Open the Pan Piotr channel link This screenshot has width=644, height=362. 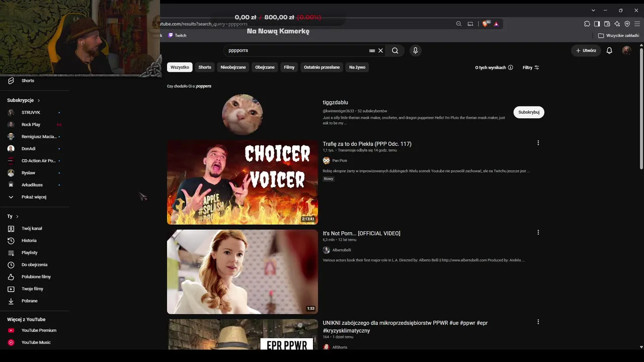tap(340, 160)
